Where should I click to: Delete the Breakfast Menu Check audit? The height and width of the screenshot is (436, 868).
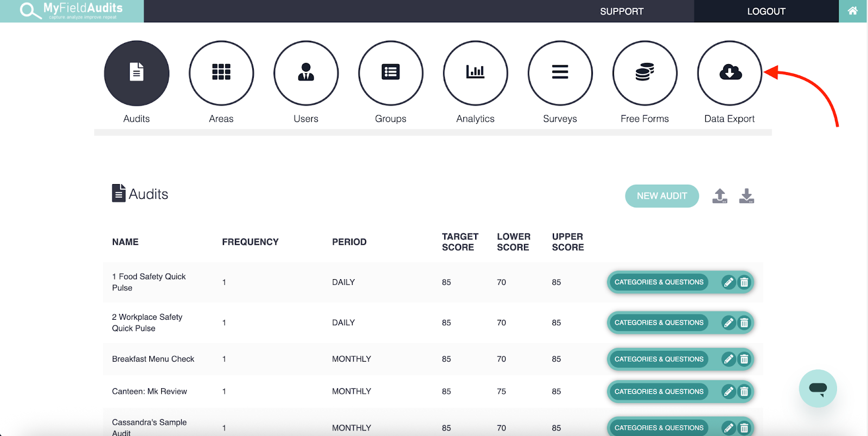(744, 359)
